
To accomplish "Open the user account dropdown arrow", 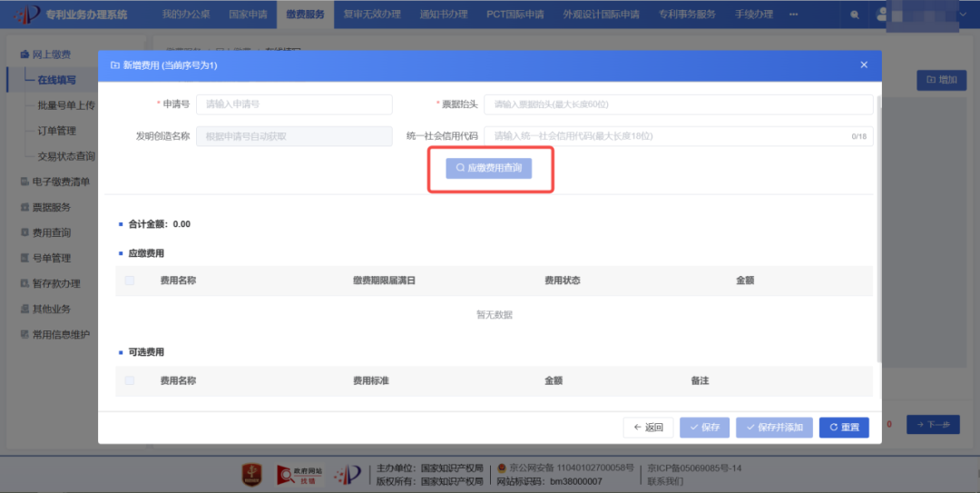I will [964, 15].
